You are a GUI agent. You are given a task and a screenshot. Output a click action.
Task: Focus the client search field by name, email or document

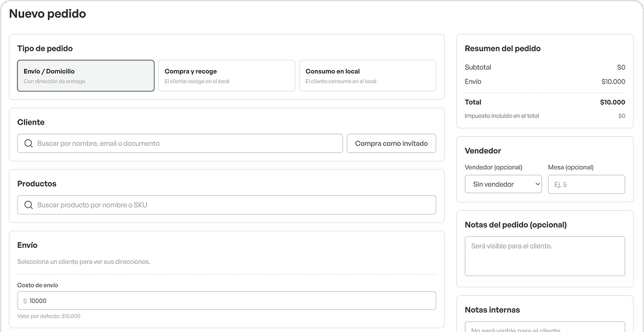click(180, 144)
